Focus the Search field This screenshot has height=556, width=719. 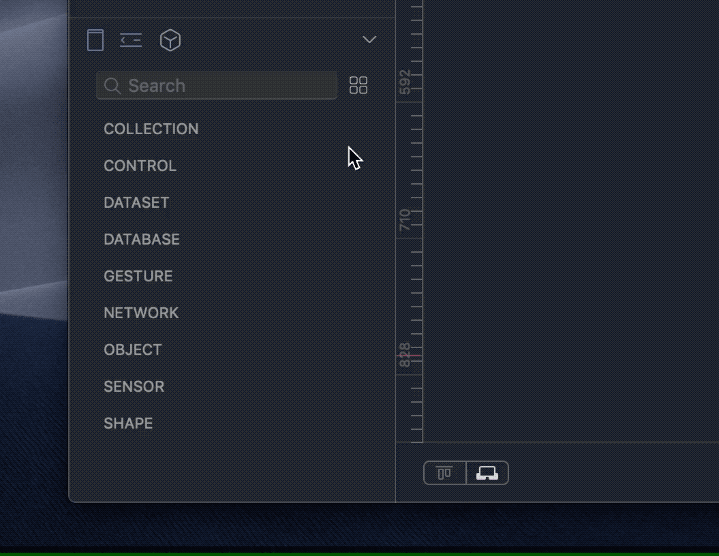pos(217,85)
